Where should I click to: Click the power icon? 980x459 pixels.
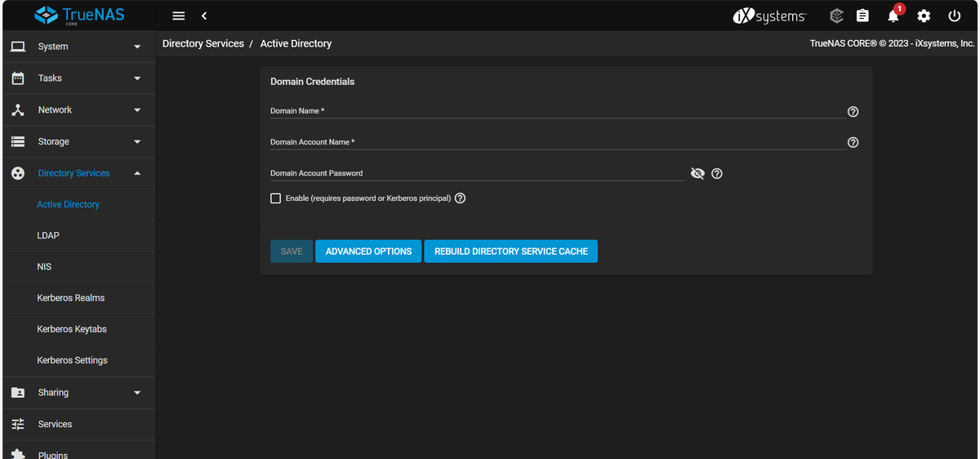(954, 16)
